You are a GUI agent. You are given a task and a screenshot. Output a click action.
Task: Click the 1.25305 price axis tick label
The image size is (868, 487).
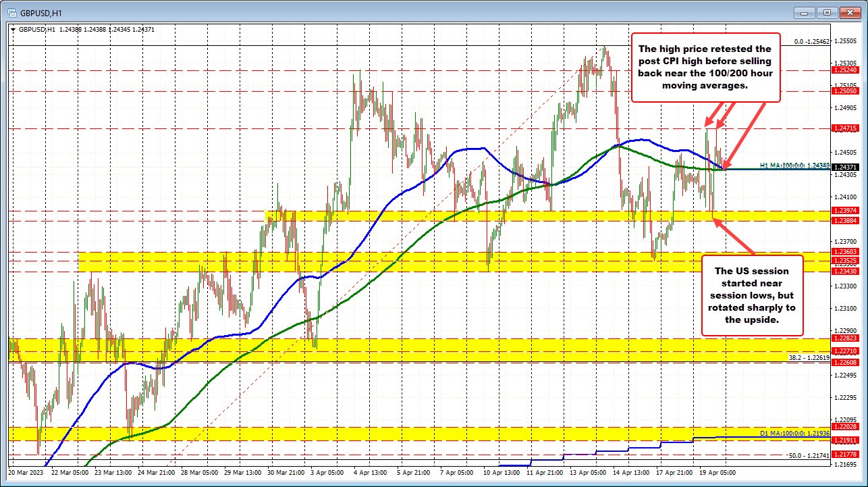[845, 63]
